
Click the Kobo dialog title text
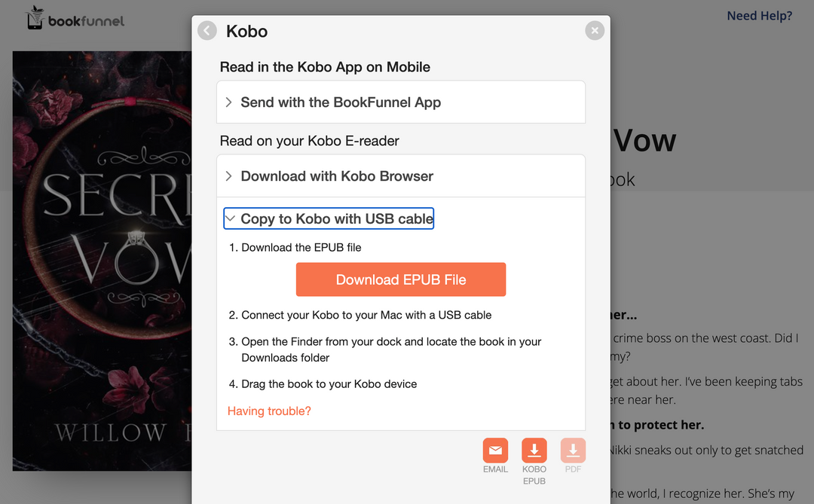point(246,32)
